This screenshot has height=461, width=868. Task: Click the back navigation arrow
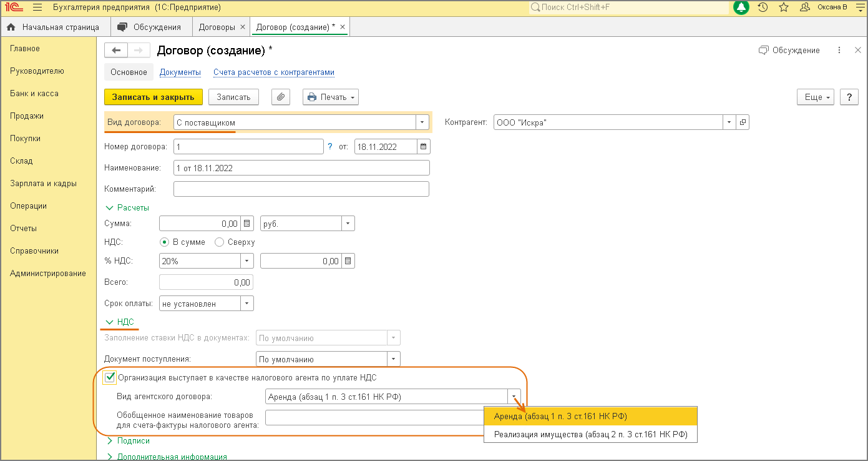pos(116,50)
